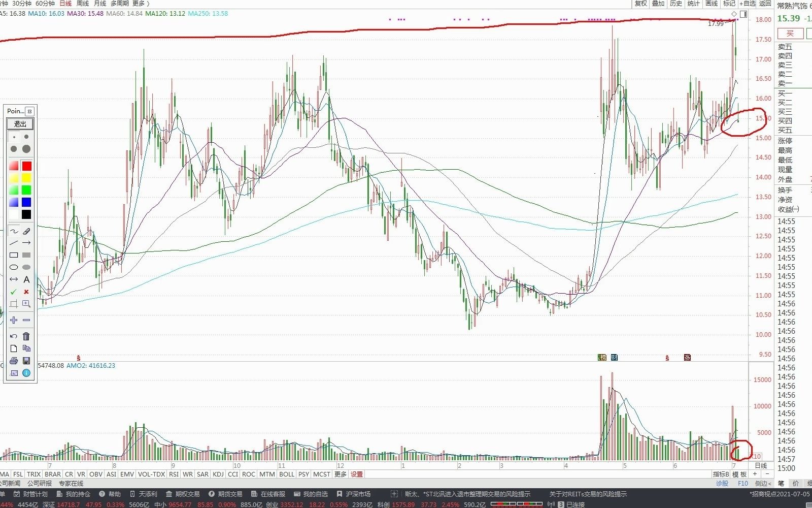Pick the solid green color

pyautogui.click(x=26, y=190)
